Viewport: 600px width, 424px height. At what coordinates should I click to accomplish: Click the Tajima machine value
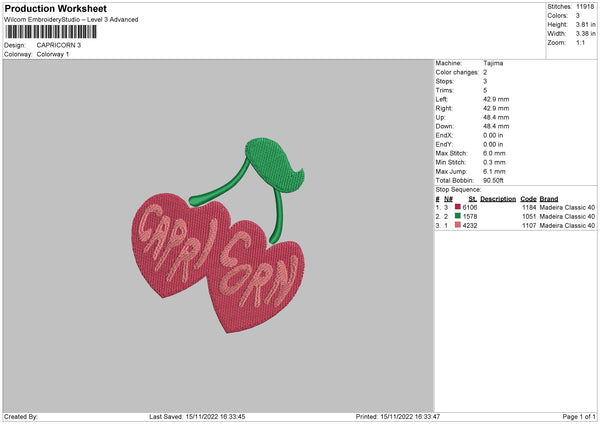click(493, 63)
